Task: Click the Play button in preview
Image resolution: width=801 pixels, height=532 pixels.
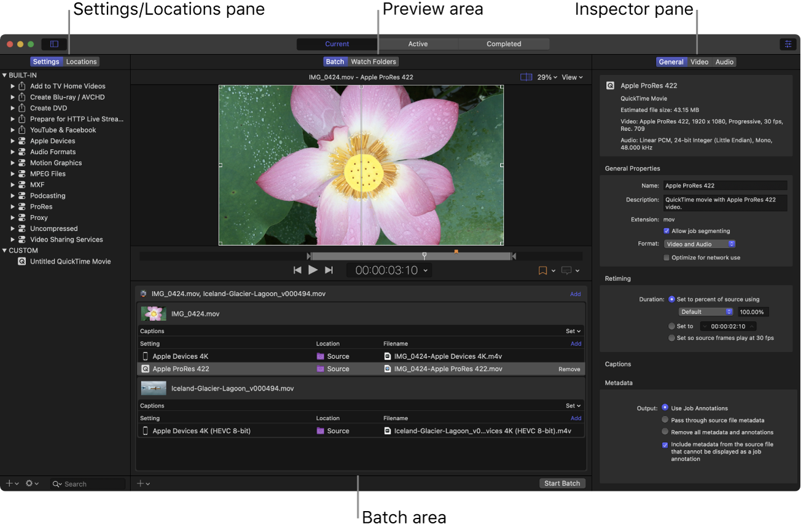Action: point(313,270)
